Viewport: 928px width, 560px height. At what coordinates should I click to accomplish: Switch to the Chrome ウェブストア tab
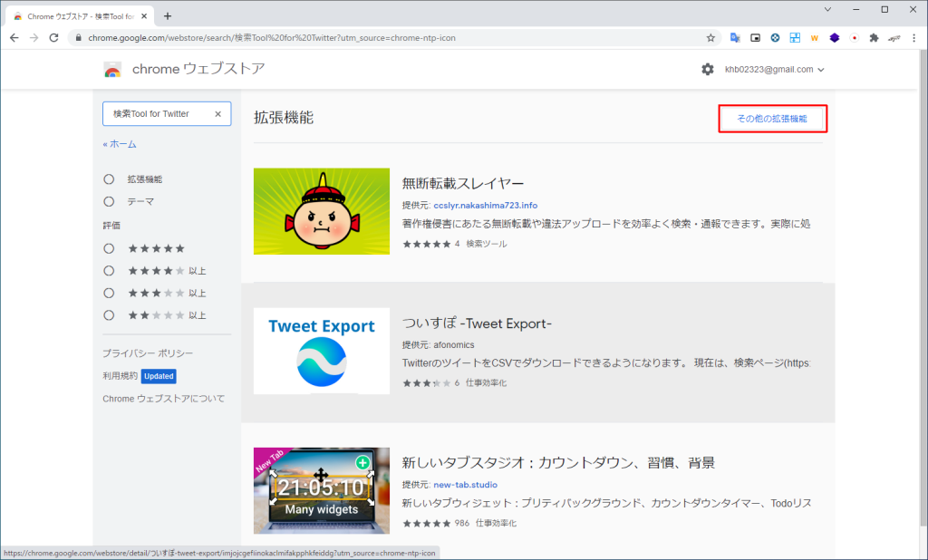(80, 16)
